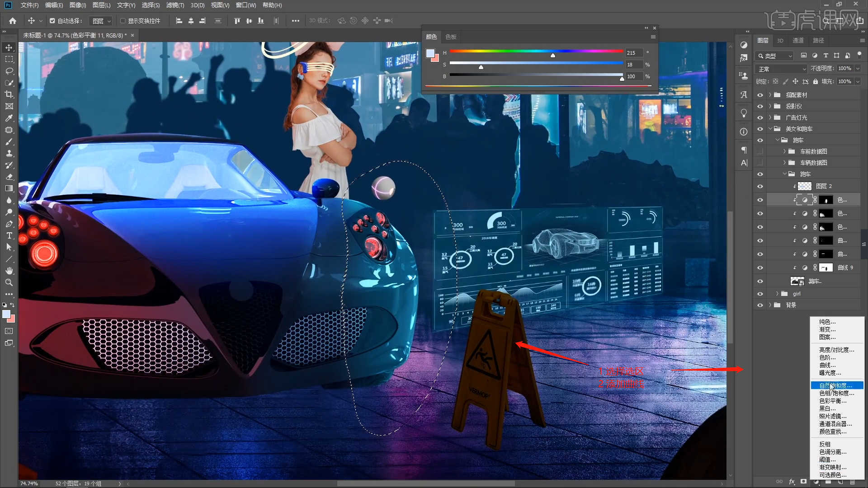Hide the 搭配素材 layer group
Viewport: 868px width, 488px height.
tap(760, 95)
